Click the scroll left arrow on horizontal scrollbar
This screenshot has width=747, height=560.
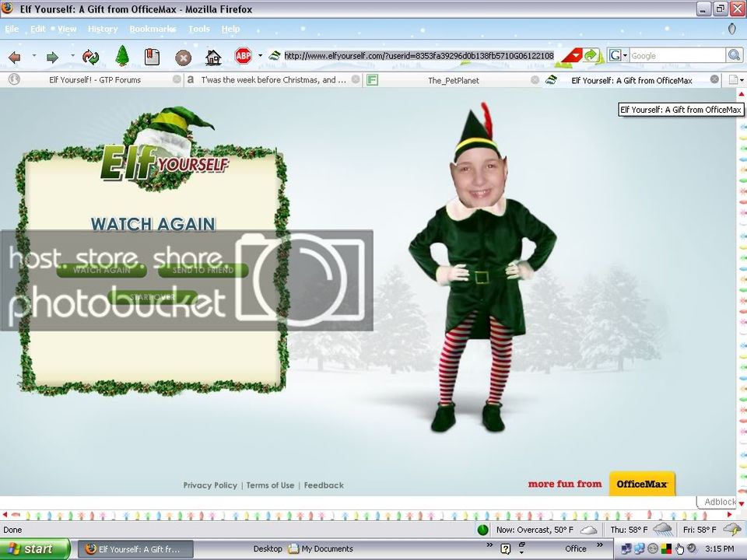coord(5,514)
